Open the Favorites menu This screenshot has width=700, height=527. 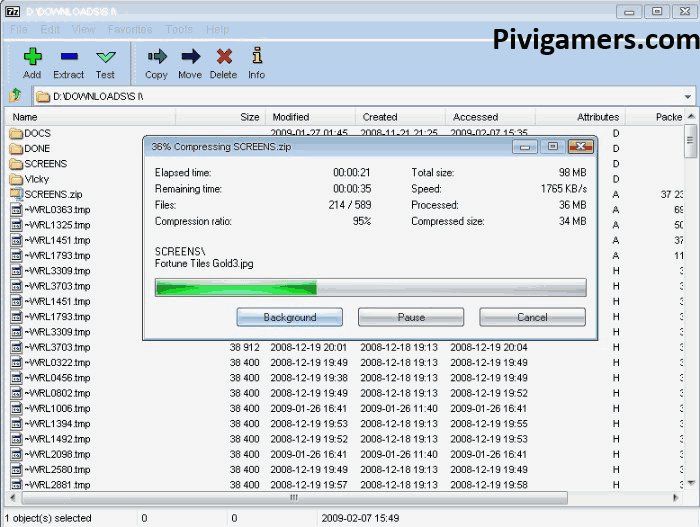[129, 30]
